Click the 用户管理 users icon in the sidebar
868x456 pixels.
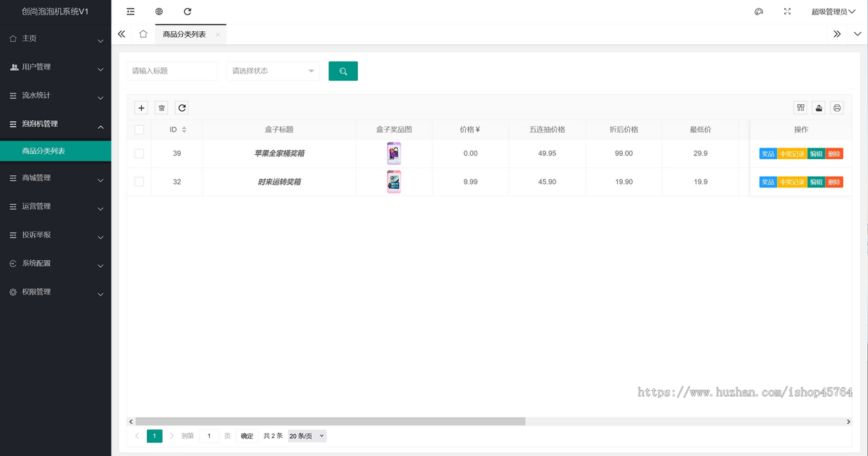pos(14,67)
